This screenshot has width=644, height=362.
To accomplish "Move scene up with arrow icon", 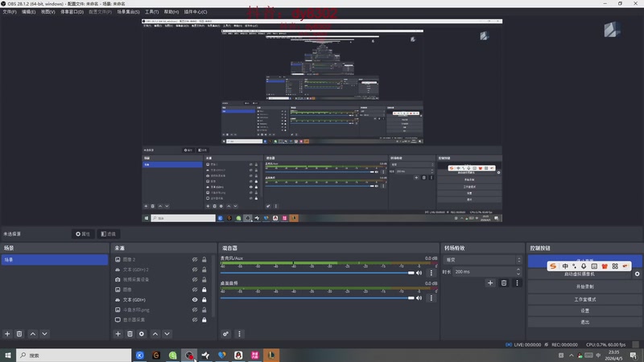I will tap(33, 334).
